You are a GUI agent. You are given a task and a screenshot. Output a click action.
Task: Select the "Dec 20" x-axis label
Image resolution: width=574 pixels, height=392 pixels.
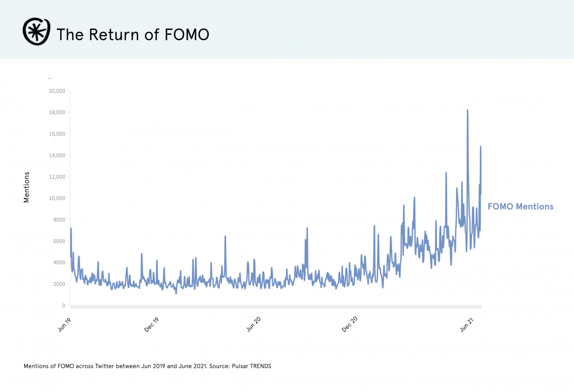(349, 324)
